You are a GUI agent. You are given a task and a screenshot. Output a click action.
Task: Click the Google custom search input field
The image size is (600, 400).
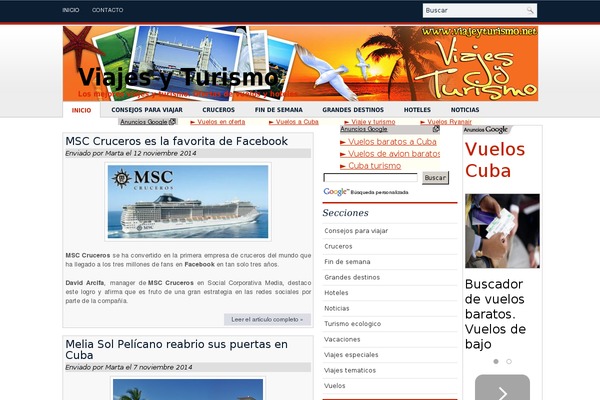pyautogui.click(x=370, y=178)
